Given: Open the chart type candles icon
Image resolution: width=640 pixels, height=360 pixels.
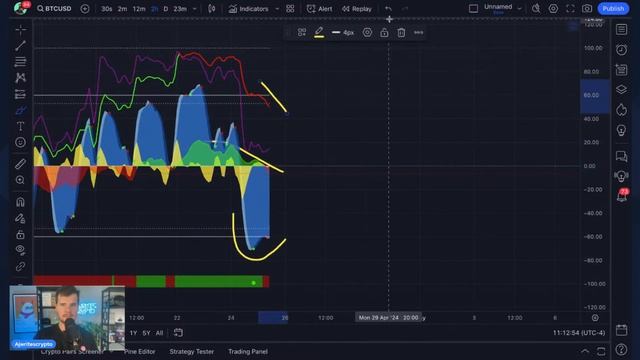Looking at the screenshot, I should pyautogui.click(x=211, y=9).
